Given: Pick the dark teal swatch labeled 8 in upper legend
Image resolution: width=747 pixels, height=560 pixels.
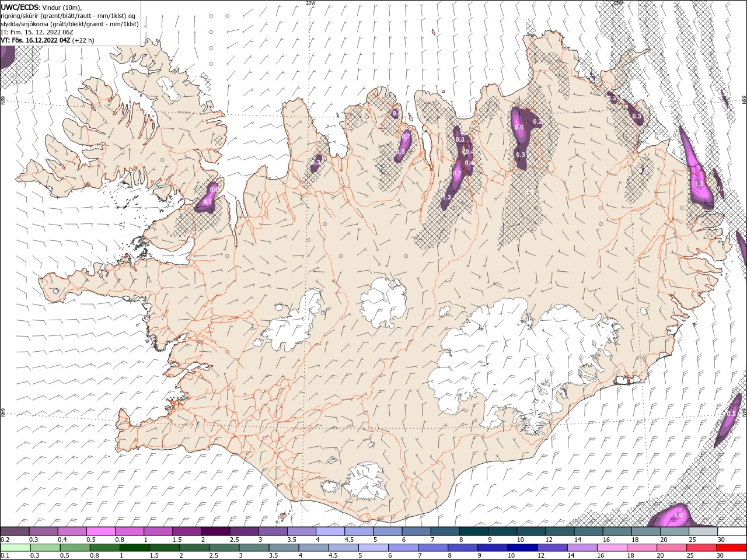Looking at the screenshot, I should 473,531.
